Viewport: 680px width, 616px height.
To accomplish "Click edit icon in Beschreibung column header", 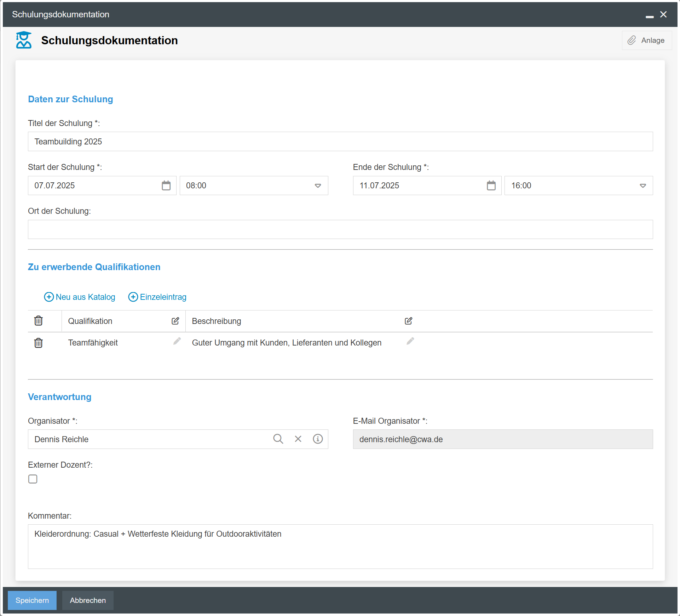I will tap(408, 321).
